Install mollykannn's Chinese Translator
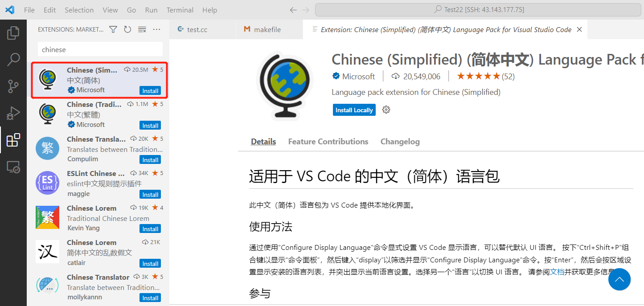Image resolution: width=644 pixels, height=306 pixels. [150, 298]
